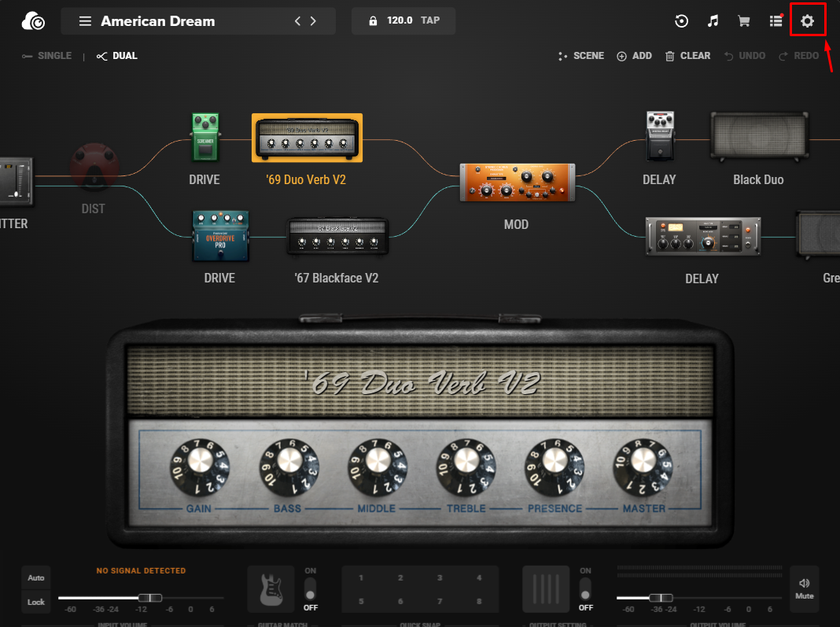The image size is (840, 627).
Task: Select Quick Snap slot 4
Action: click(x=479, y=577)
